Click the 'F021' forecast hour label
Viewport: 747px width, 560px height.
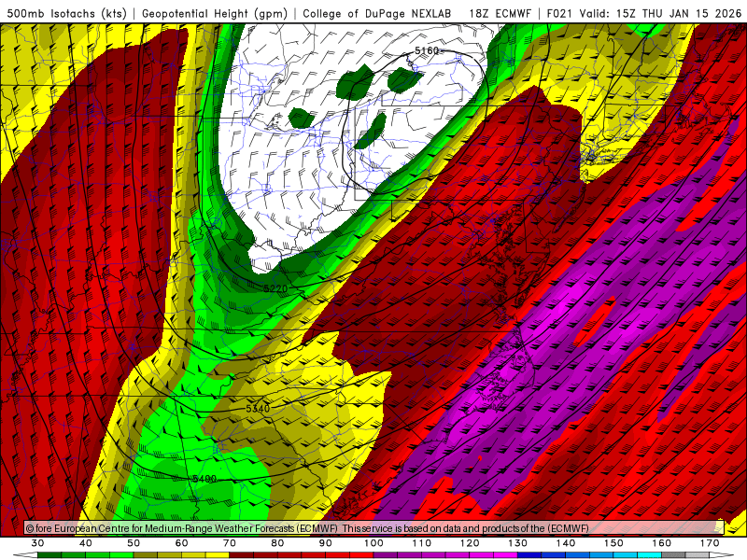(559, 13)
